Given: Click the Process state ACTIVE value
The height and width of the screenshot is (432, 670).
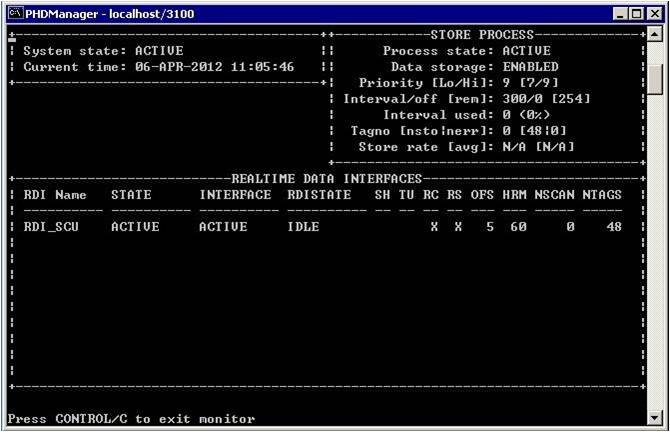Looking at the screenshot, I should [526, 51].
